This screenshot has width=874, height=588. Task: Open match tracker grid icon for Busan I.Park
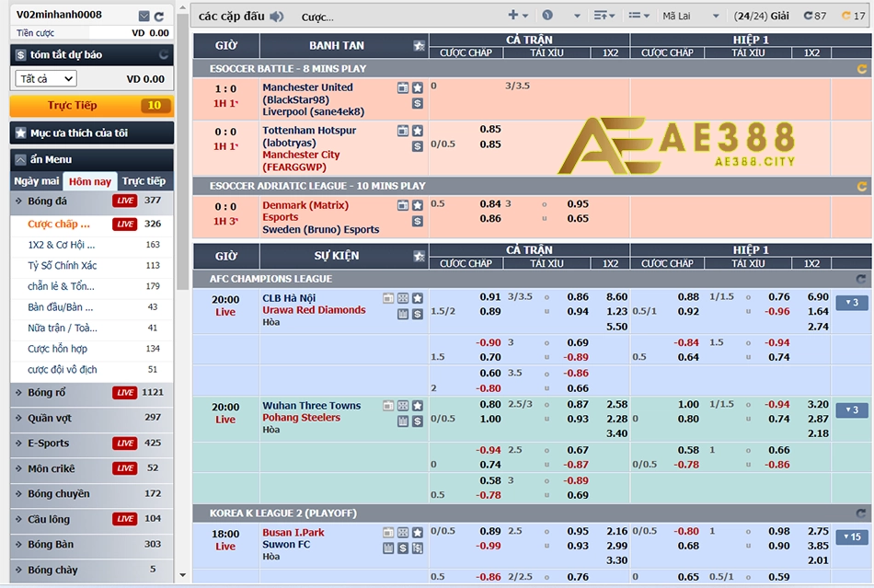402,533
